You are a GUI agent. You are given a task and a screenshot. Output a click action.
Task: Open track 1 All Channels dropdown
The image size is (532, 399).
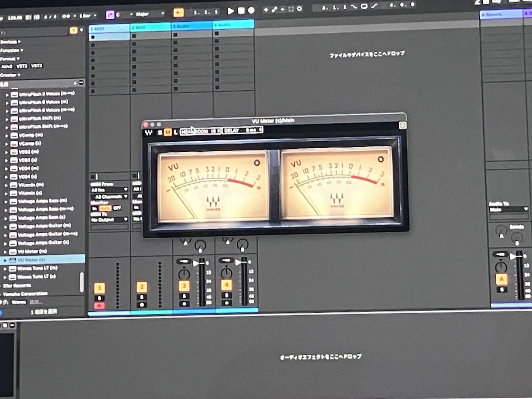[109, 197]
